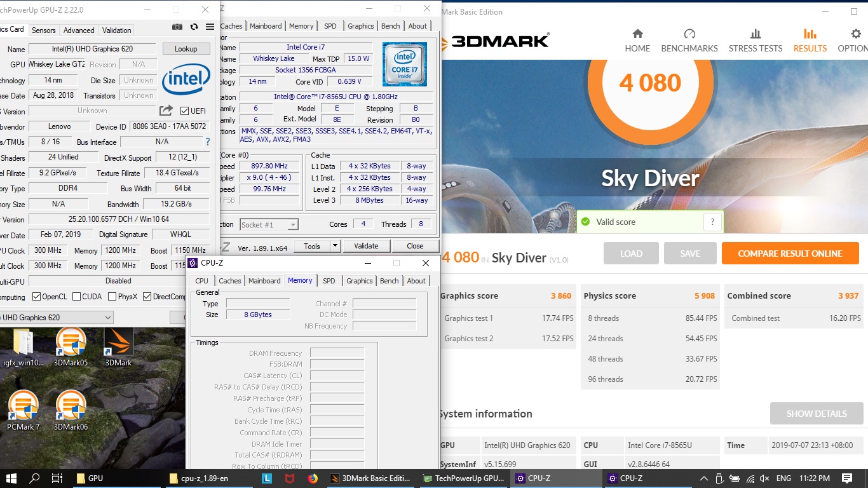Open the Socket #1 selection dropdown

coord(269,224)
